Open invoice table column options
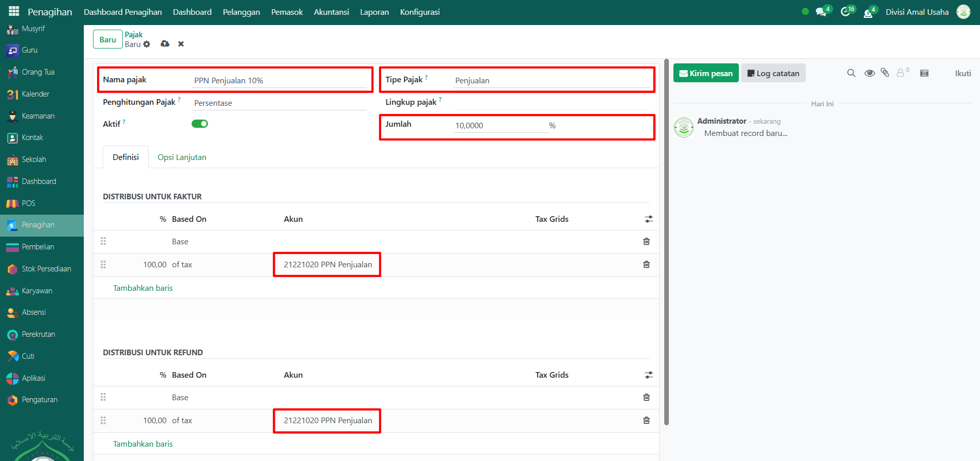The height and width of the screenshot is (461, 980). pos(648,219)
